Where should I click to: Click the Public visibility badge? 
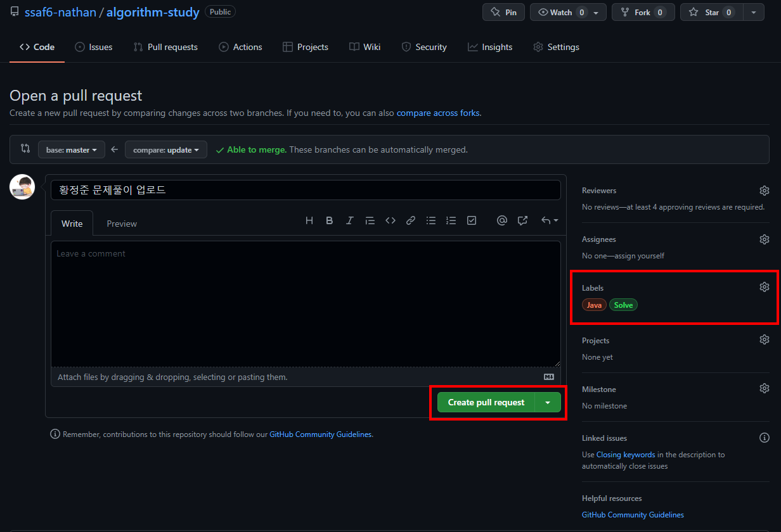220,12
